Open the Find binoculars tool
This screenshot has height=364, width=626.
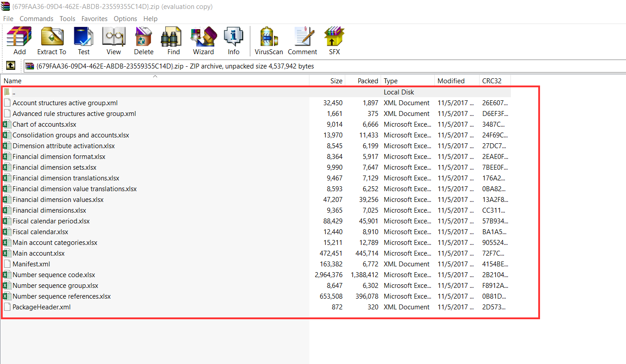pos(173,40)
